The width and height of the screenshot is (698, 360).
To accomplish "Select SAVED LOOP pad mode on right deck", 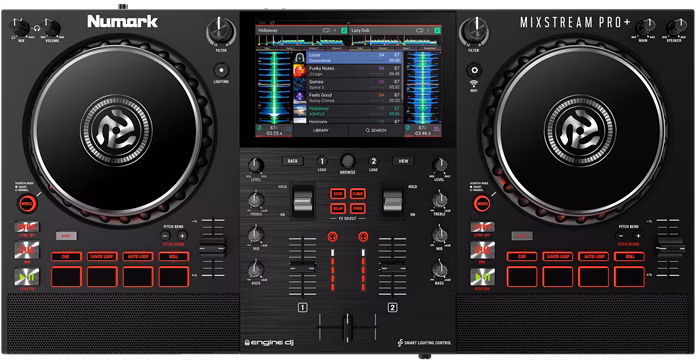I will point(558,256).
